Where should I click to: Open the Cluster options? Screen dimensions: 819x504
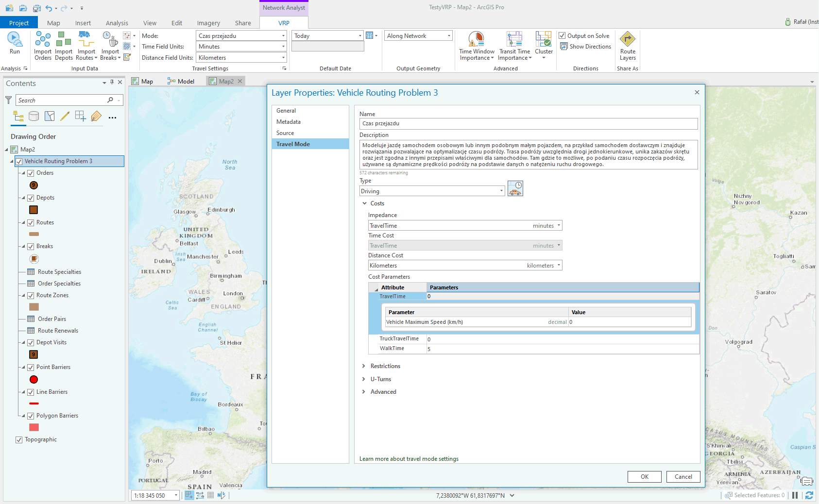[x=544, y=45]
